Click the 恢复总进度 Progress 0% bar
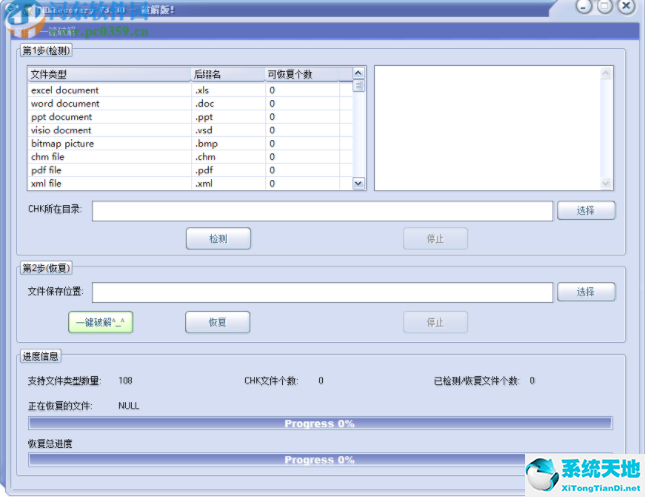The image size is (645, 497). tap(320, 460)
